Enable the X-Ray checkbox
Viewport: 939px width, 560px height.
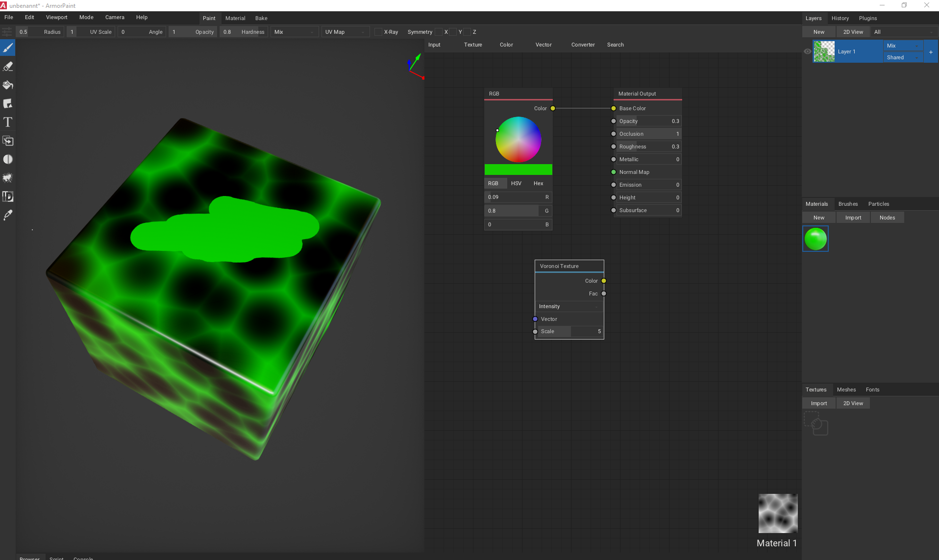click(x=378, y=32)
